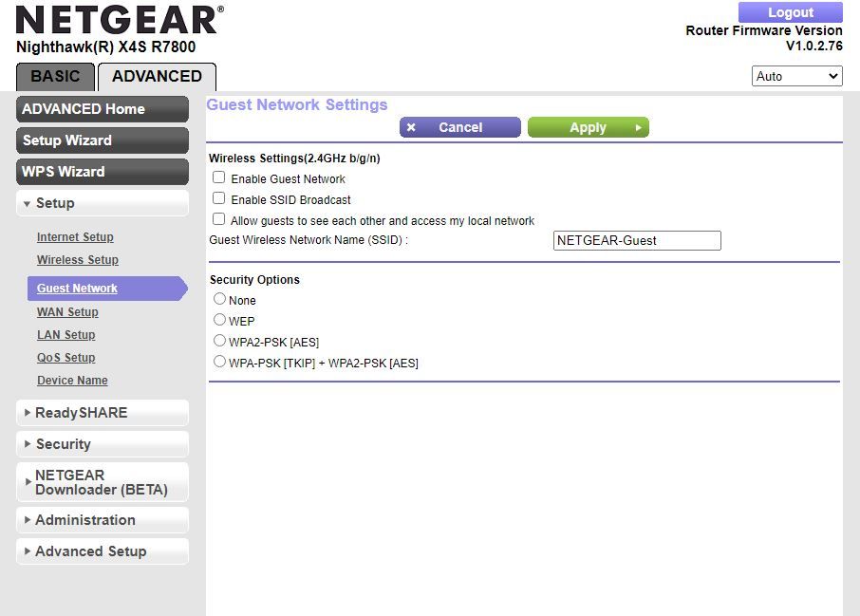Click the Guest SSID input field
860x616 pixels.
click(x=637, y=240)
